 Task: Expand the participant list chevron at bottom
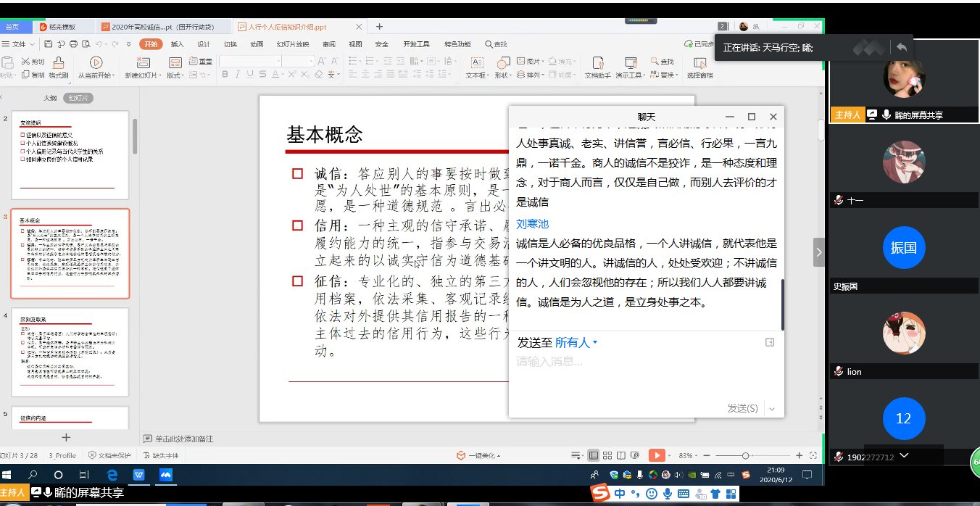coord(904,455)
